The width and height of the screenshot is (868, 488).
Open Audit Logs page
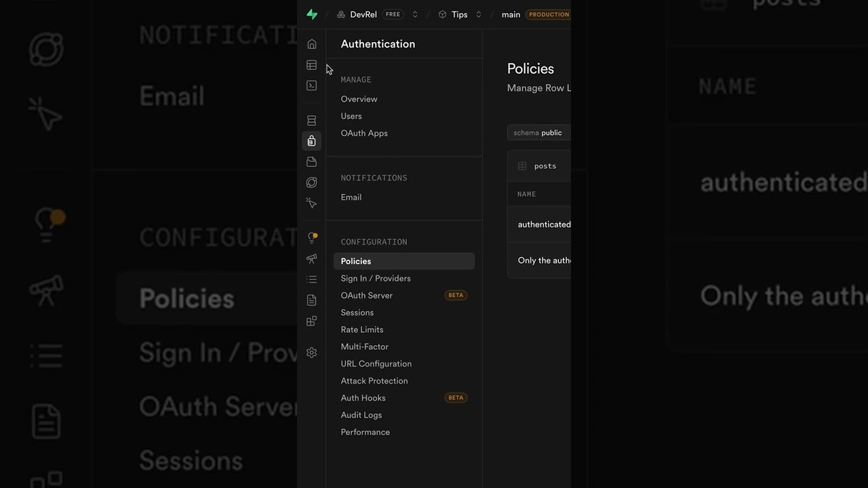(361, 415)
